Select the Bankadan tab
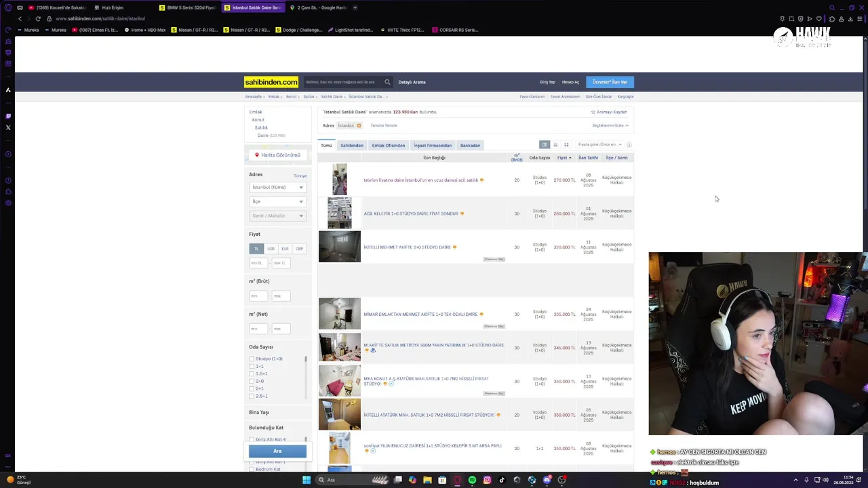 470,145
